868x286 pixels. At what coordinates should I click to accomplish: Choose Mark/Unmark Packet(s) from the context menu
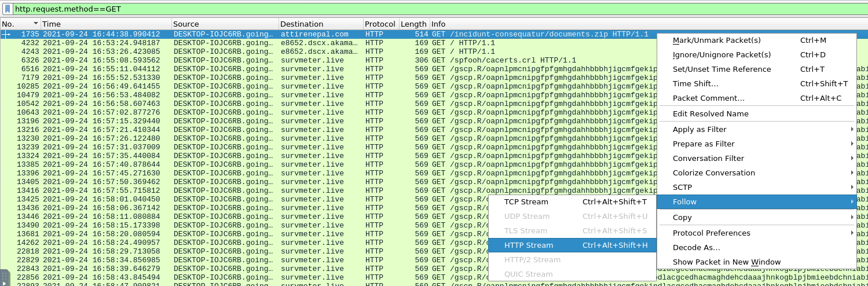coord(716,41)
